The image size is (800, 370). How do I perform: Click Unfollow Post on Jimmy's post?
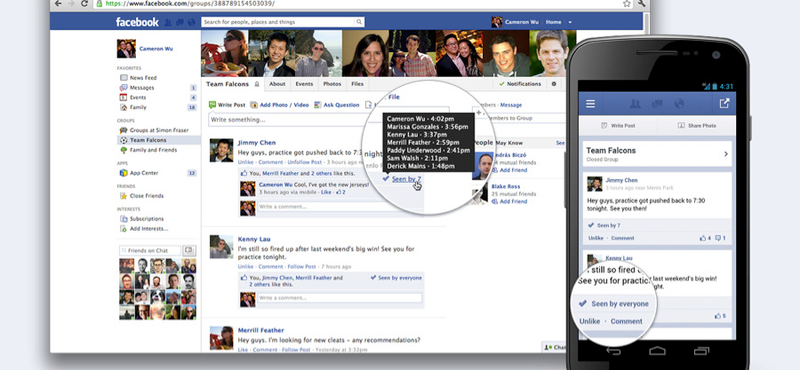(305, 162)
